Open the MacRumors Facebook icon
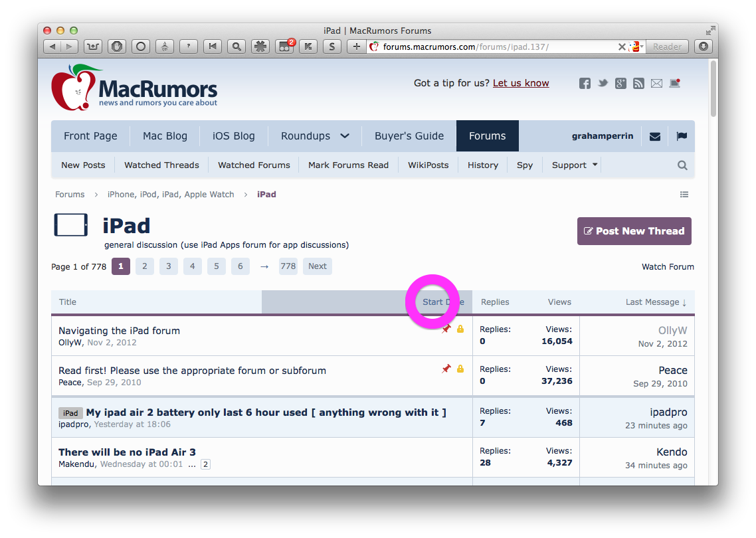Image resolution: width=756 pixels, height=538 pixels. (x=585, y=84)
